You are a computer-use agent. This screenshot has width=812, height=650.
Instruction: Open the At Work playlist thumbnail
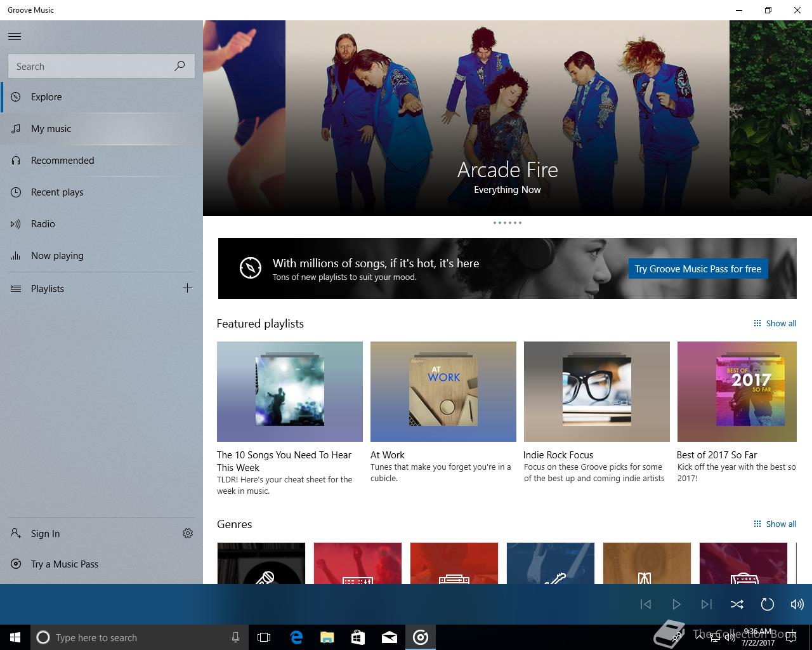tap(443, 392)
